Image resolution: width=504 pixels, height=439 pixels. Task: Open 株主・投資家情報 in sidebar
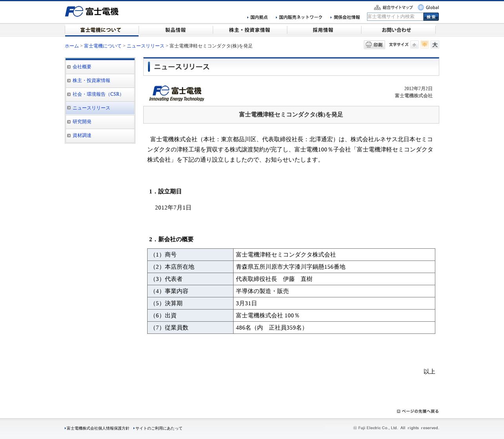100,81
